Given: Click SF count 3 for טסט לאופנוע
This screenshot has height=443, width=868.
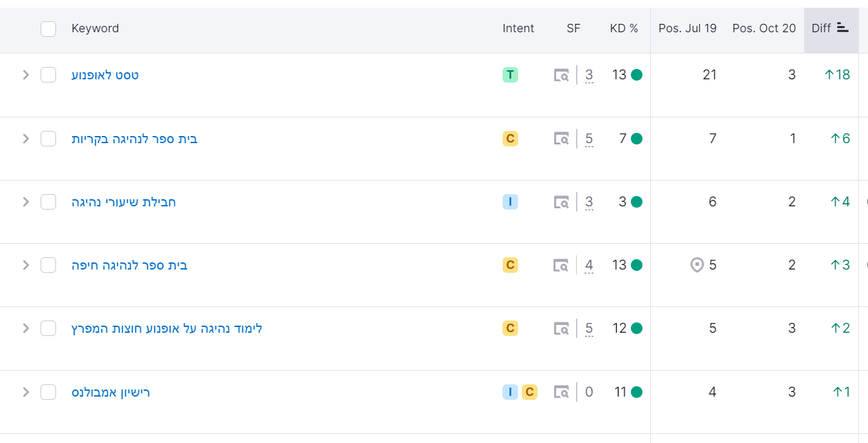Looking at the screenshot, I should (589, 75).
